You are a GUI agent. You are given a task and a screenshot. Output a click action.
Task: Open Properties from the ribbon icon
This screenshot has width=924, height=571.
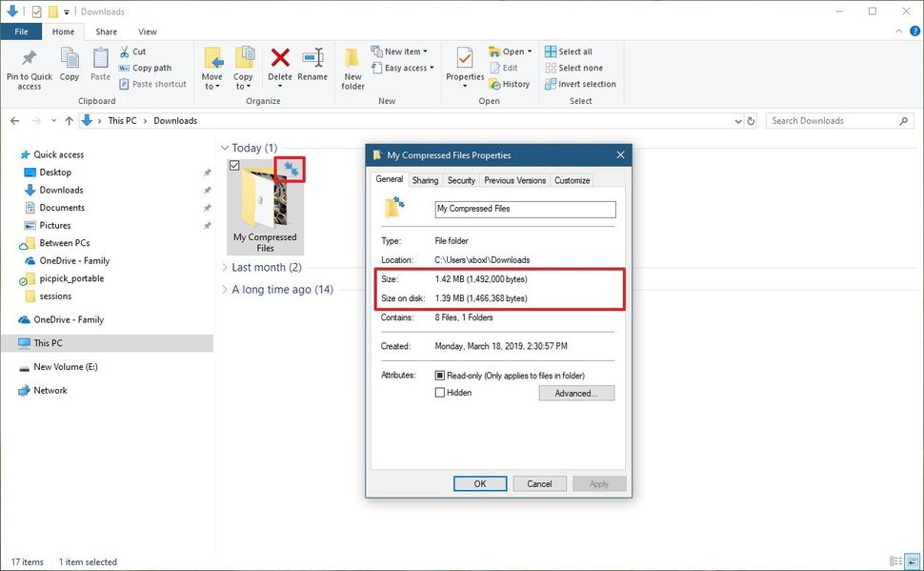(x=464, y=59)
